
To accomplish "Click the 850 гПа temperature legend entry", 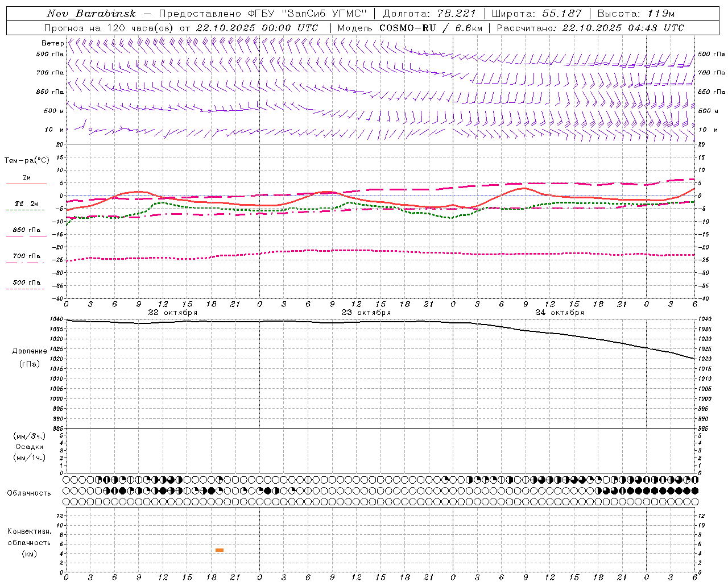I will click(26, 230).
